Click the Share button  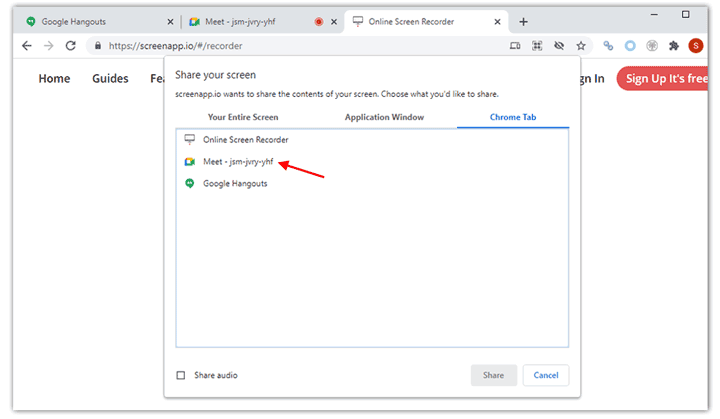point(494,375)
